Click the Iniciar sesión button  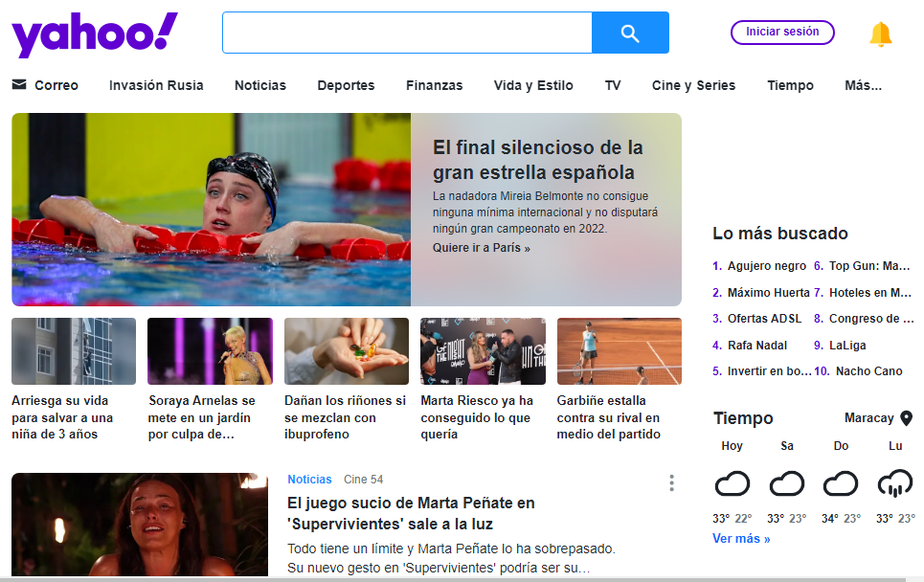pos(782,32)
